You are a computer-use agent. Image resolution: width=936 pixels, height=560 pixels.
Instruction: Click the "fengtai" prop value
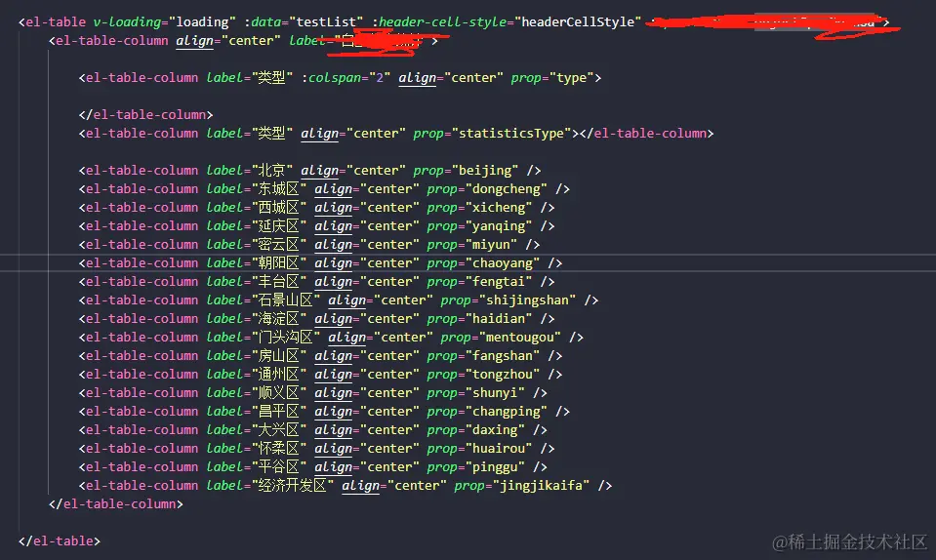pyautogui.click(x=499, y=281)
